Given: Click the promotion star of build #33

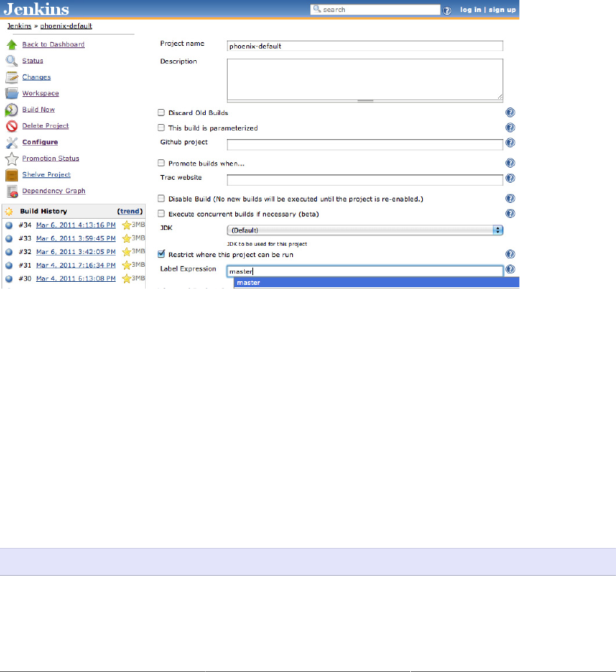Looking at the screenshot, I should pyautogui.click(x=126, y=238).
